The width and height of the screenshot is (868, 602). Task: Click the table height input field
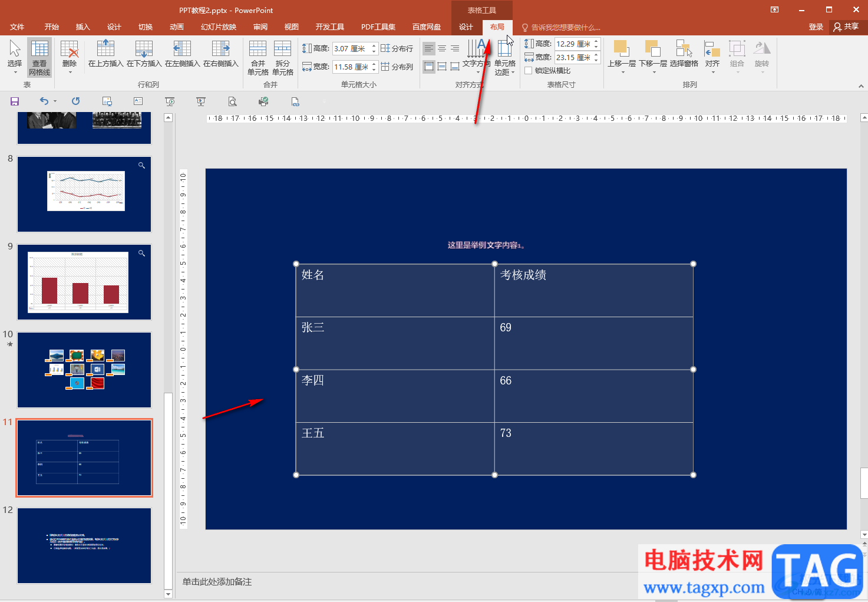573,44
